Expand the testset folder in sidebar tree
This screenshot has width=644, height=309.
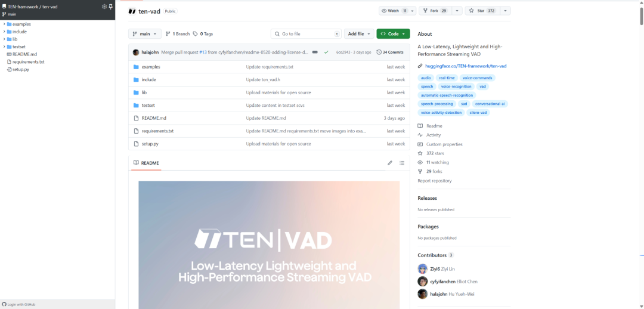(x=4, y=47)
